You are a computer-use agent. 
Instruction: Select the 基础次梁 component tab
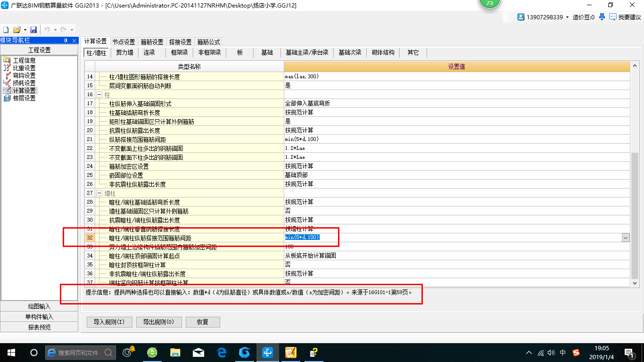coord(350,52)
